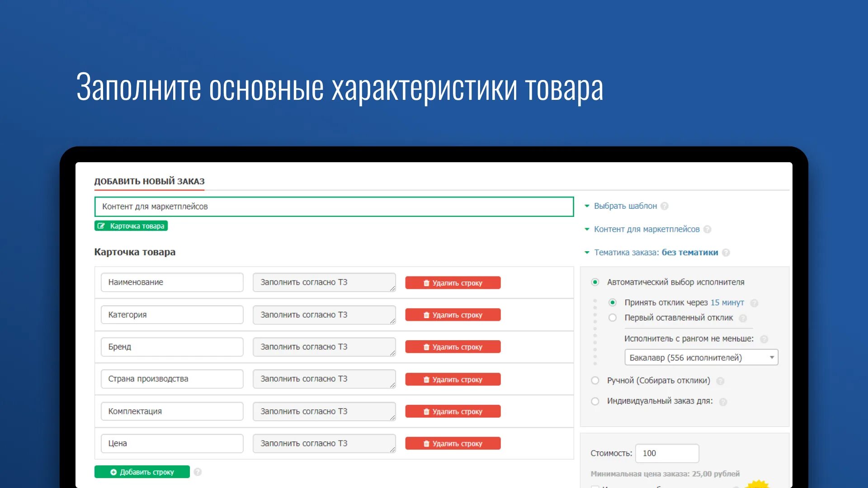
Task: Click the Категория name field
Action: tap(172, 315)
